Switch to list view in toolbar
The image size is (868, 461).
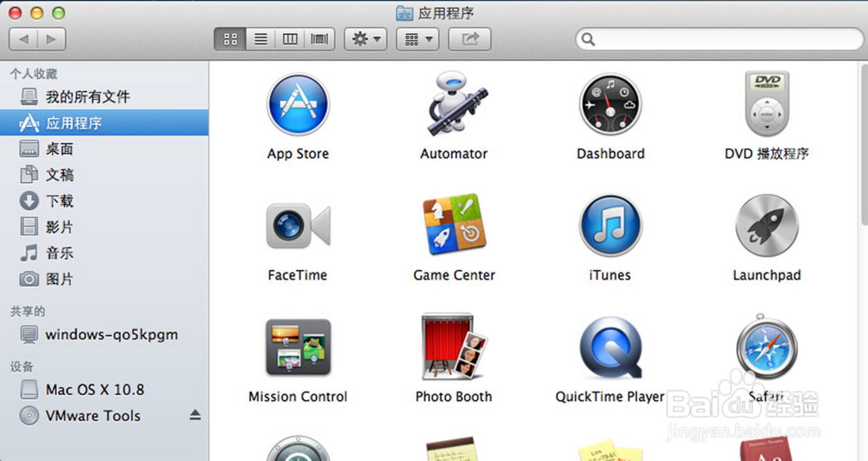(260, 39)
